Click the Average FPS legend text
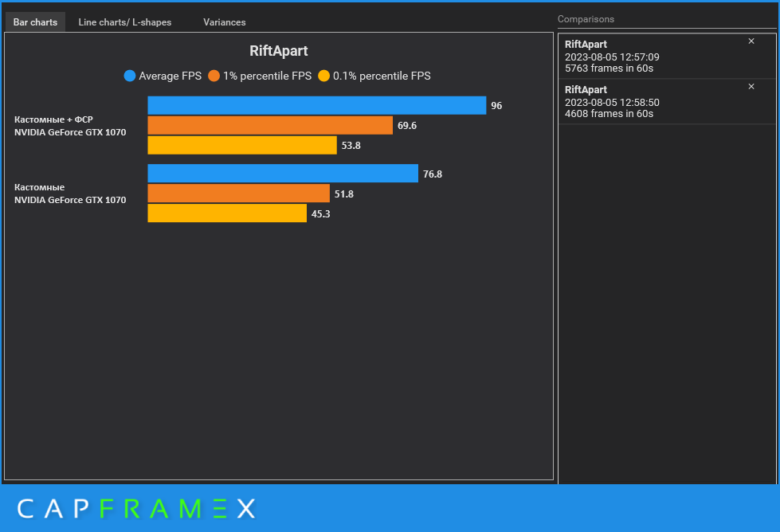780x532 pixels. click(171, 76)
